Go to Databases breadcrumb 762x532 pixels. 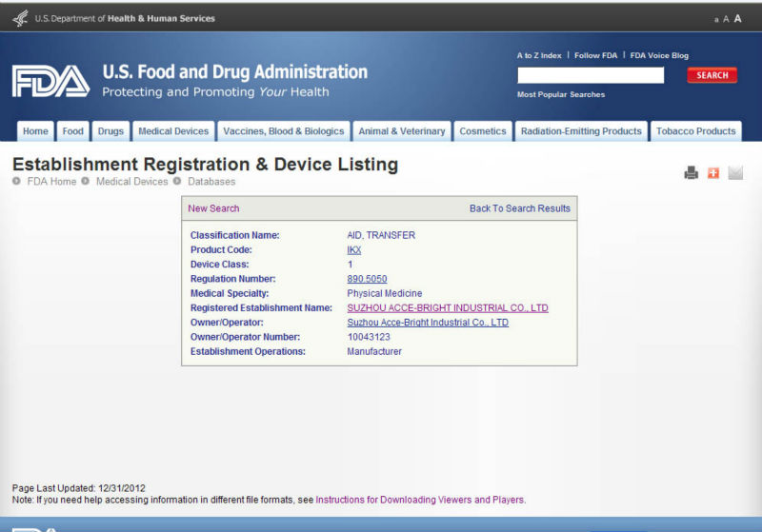(x=211, y=182)
